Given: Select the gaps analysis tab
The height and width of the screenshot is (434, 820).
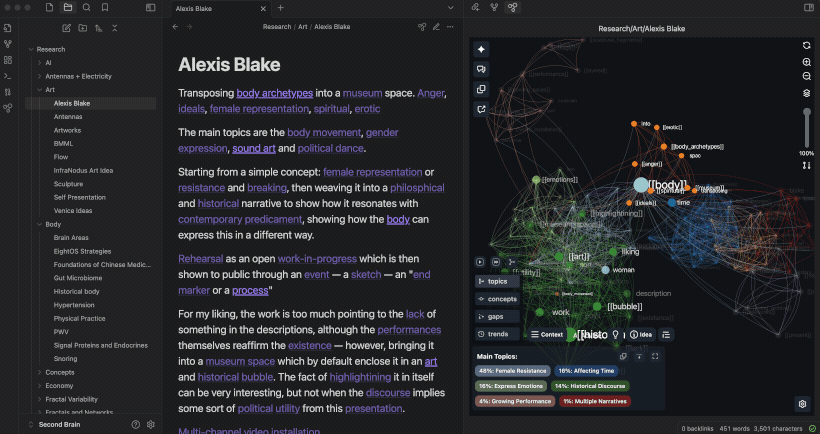Looking at the screenshot, I should [497, 316].
